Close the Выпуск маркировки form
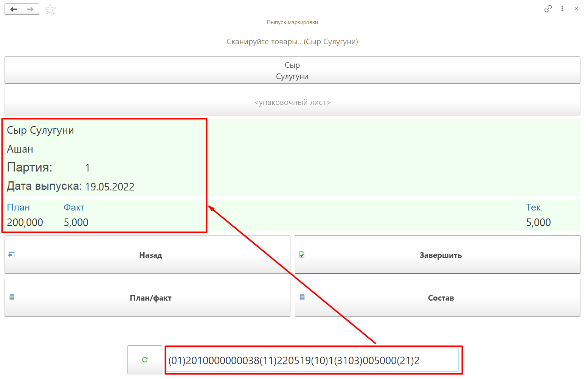The image size is (588, 379). [576, 9]
